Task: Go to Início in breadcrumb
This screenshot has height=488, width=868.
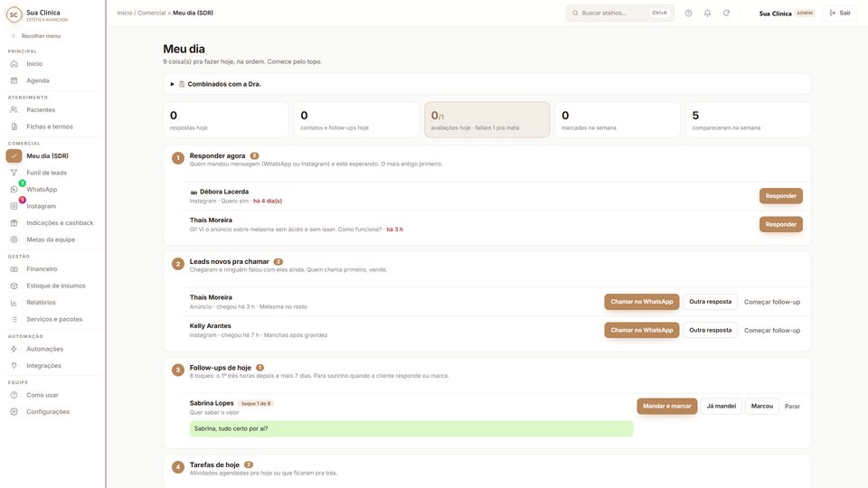Action: (x=125, y=13)
